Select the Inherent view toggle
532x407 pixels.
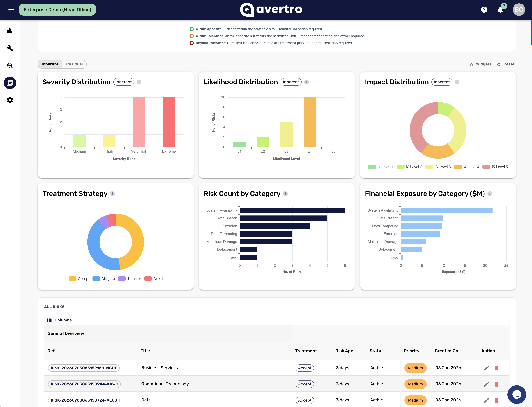click(x=50, y=64)
